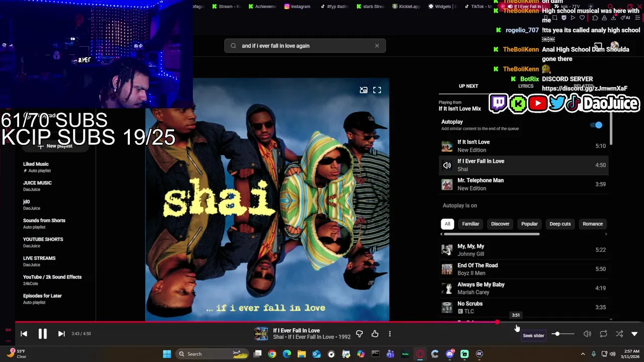Screen dimensions: 644x362
Task: Open the If It Isn't Love Mix link
Action: coord(460,109)
